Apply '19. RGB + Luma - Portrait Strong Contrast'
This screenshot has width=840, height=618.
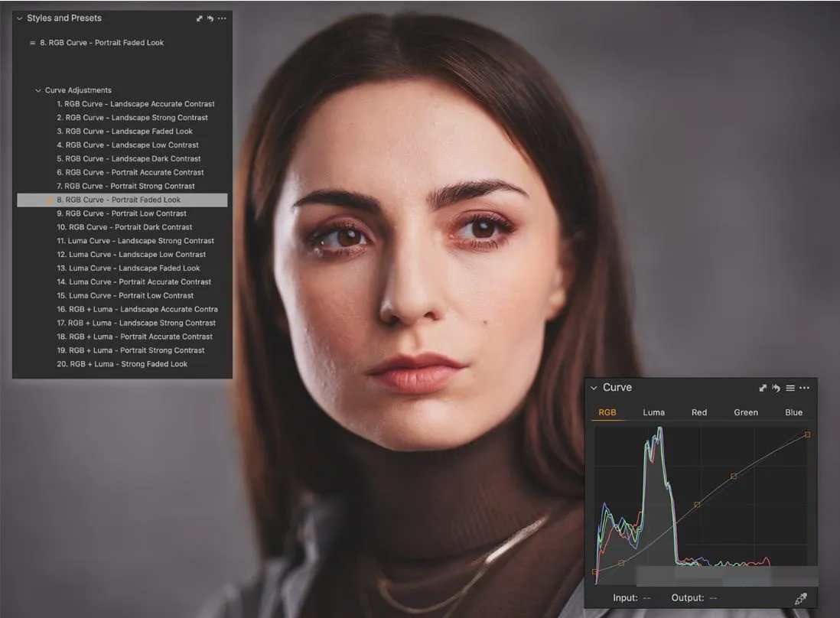131,351
